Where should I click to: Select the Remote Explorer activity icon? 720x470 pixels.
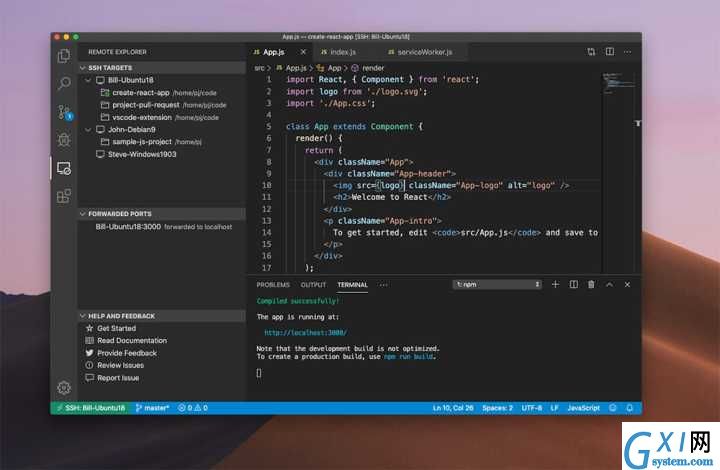pyautogui.click(x=64, y=168)
